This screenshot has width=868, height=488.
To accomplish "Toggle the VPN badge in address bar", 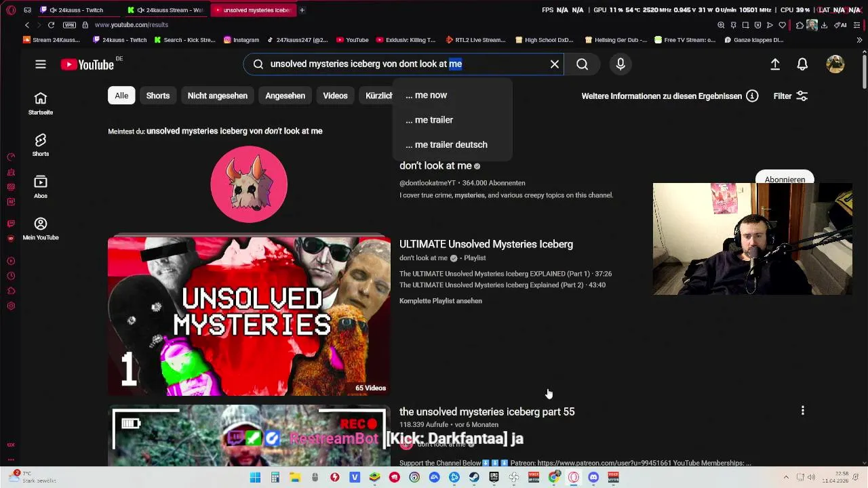I will [70, 25].
